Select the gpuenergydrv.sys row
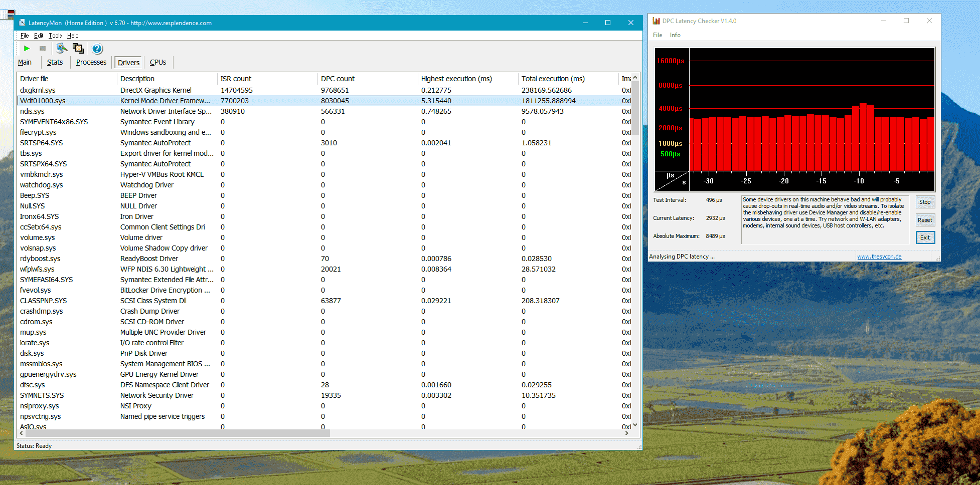The image size is (980, 485). click(x=324, y=374)
